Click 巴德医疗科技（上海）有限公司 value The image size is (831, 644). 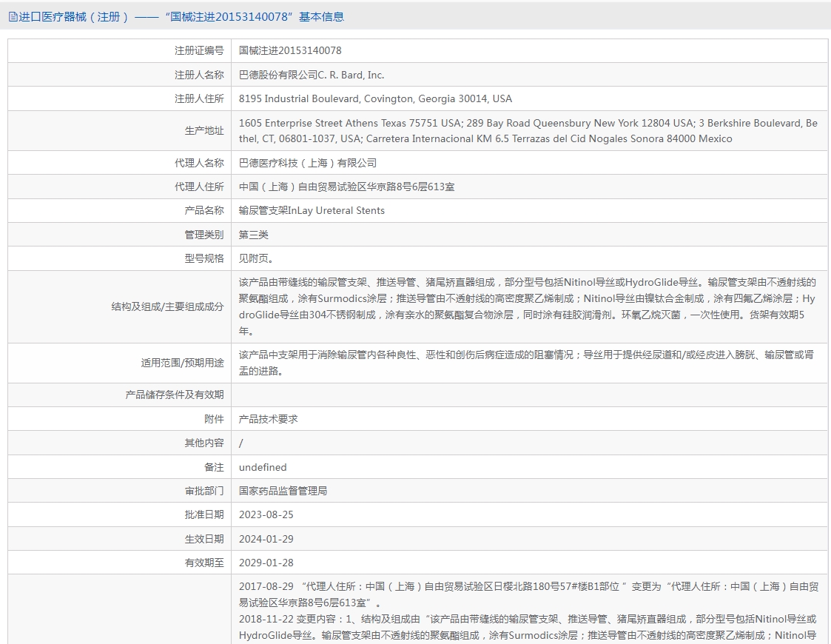pos(307,164)
